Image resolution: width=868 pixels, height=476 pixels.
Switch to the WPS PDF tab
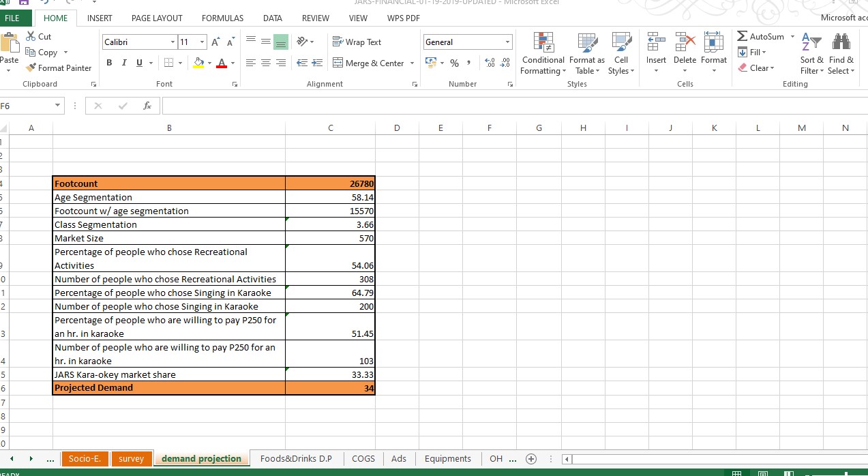[403, 18]
